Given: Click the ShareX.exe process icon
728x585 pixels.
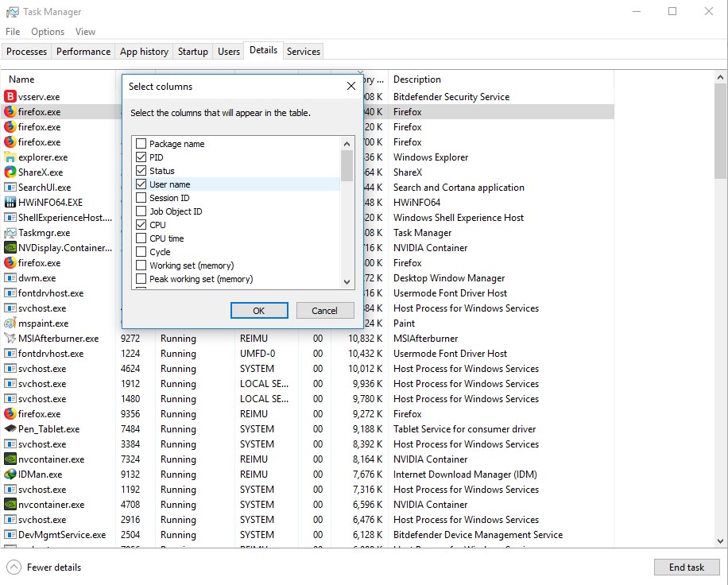Looking at the screenshot, I should (x=10, y=172).
